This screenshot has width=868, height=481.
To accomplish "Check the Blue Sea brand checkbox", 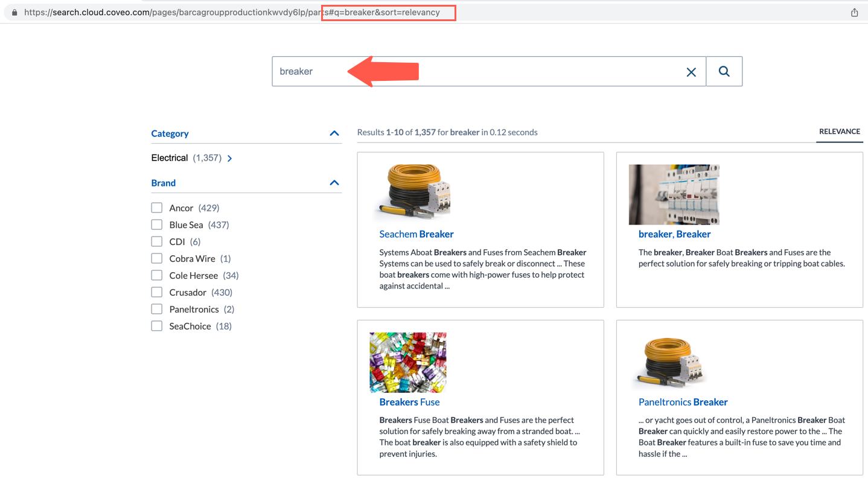I will point(157,225).
